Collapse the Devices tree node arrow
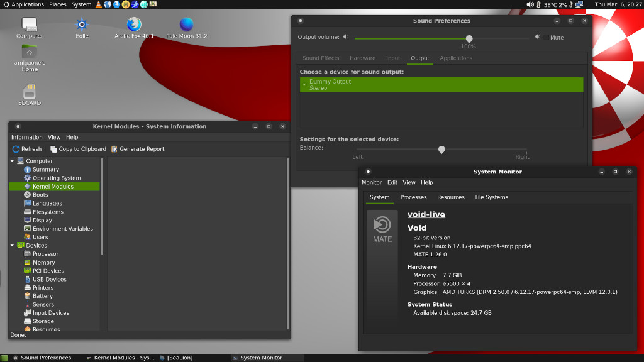The image size is (644, 362). tap(13, 246)
